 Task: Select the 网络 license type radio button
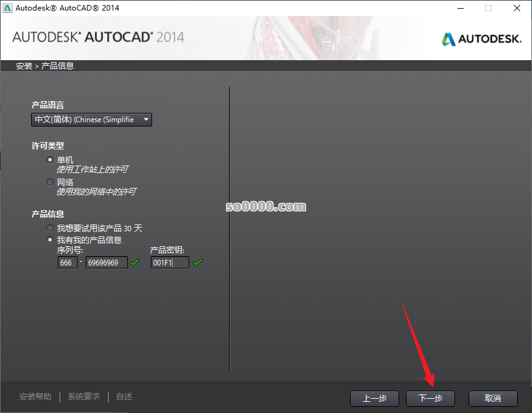coord(50,182)
